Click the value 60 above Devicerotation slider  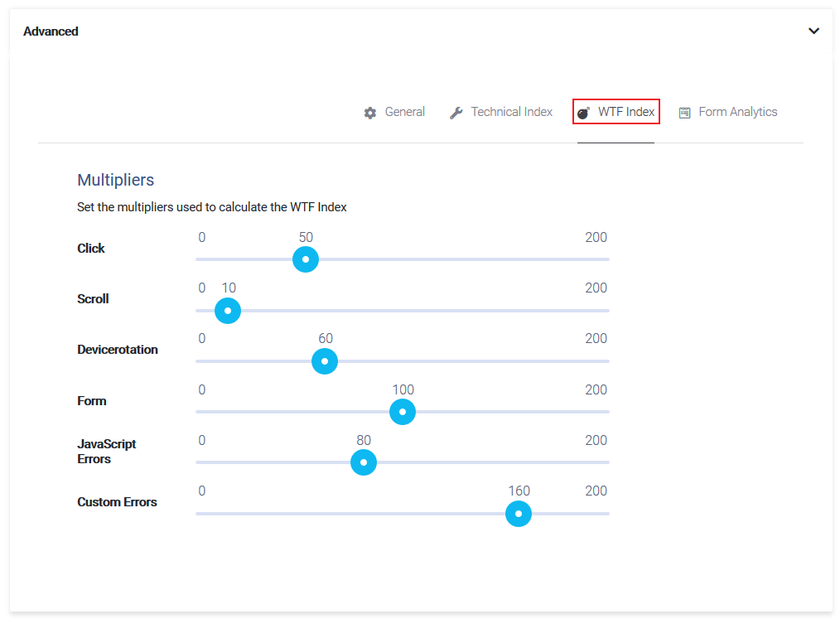[326, 339]
